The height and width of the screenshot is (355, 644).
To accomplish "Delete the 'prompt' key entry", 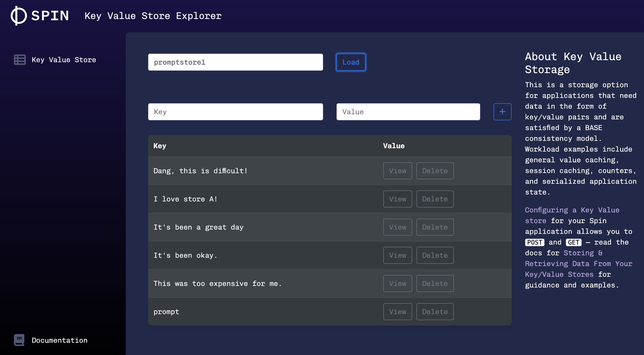I will [434, 311].
